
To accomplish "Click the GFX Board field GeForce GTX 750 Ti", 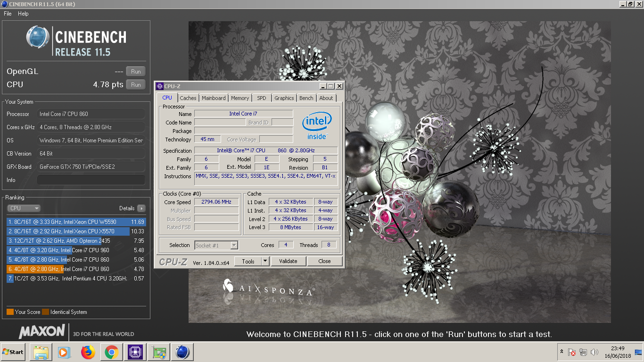I will click(x=91, y=167).
